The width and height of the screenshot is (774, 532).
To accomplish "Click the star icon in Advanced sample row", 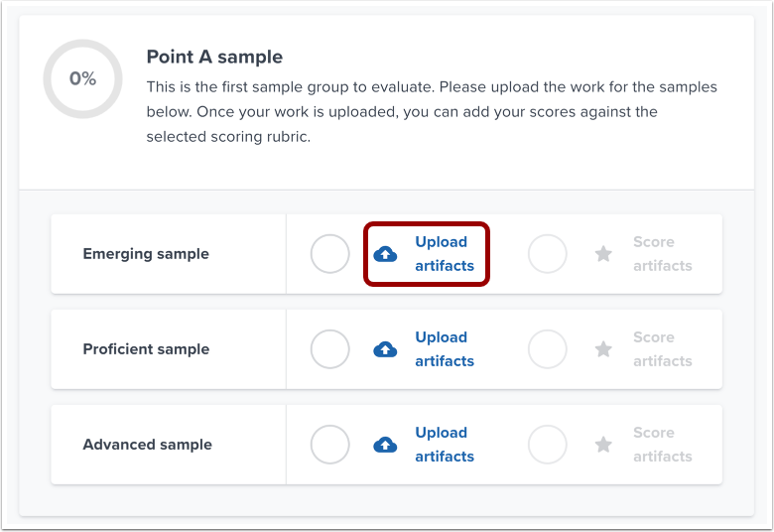I will point(603,445).
